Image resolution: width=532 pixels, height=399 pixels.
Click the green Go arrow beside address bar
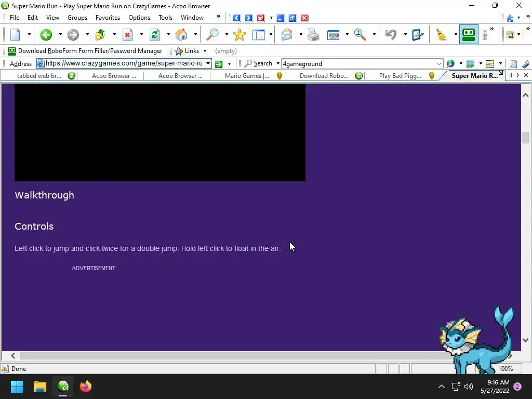pyautogui.click(x=219, y=64)
